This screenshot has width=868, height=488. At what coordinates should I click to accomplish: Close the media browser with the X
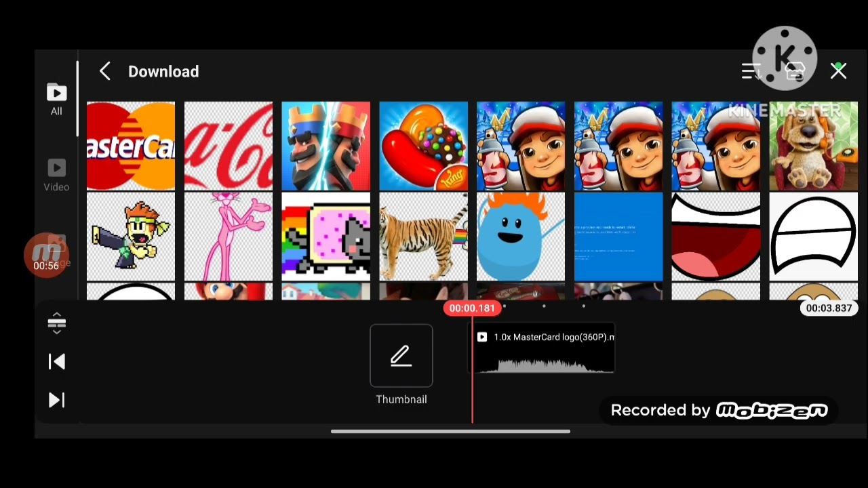click(839, 71)
